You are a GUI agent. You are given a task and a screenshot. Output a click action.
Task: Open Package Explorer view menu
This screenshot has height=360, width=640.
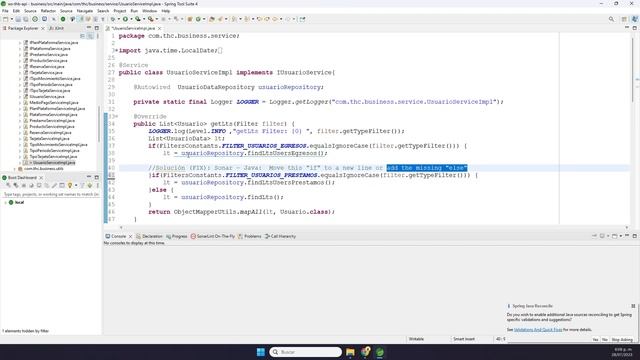pos(98,36)
